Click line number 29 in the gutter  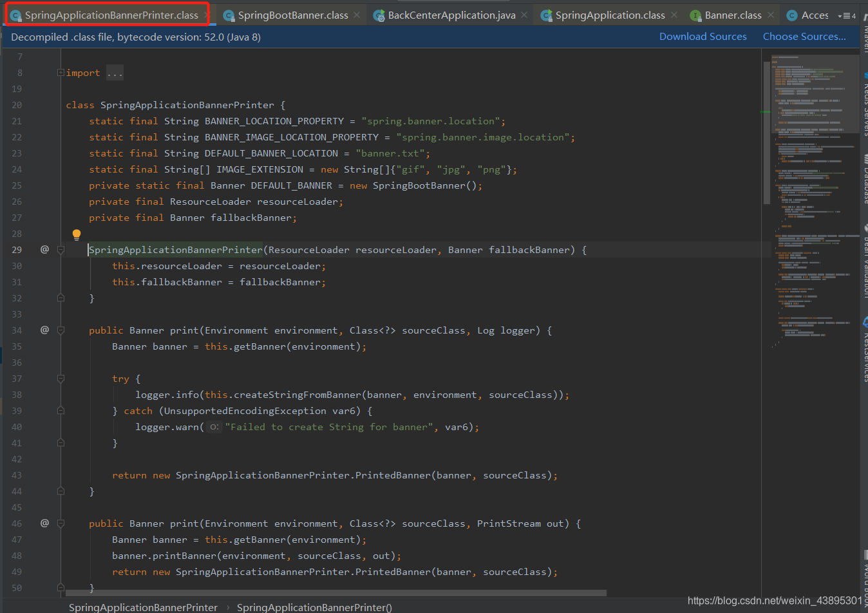(17, 250)
